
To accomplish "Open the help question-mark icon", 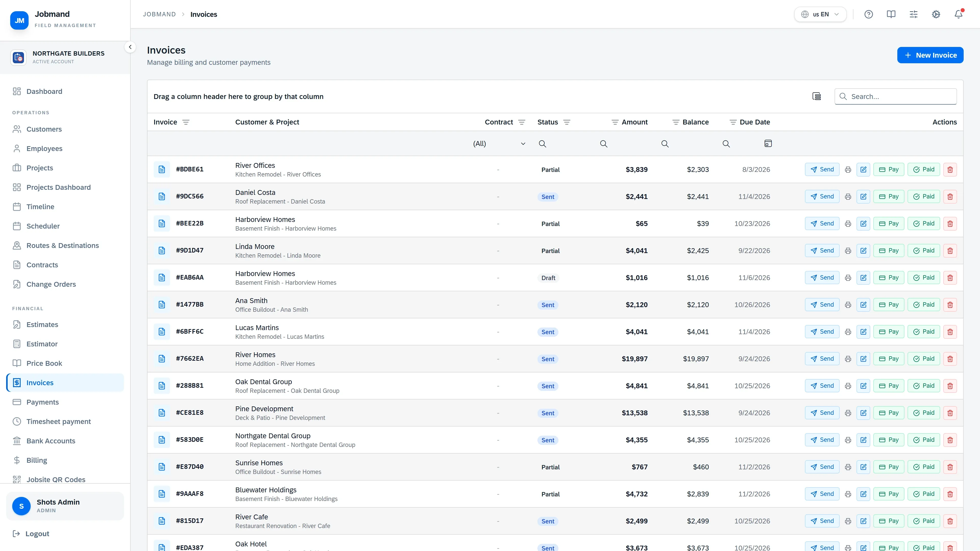I will pos(868,15).
